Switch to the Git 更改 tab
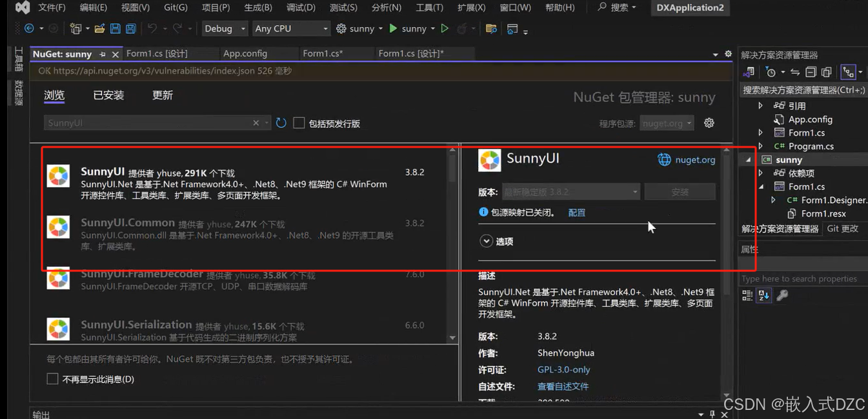Screen dimensions: 868x419 [843, 228]
